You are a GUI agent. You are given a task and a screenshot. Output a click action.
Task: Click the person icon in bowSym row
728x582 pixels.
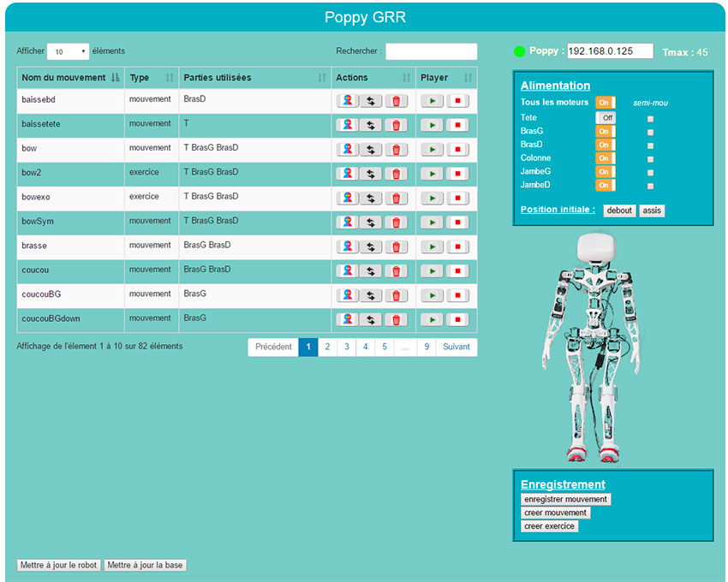click(347, 223)
